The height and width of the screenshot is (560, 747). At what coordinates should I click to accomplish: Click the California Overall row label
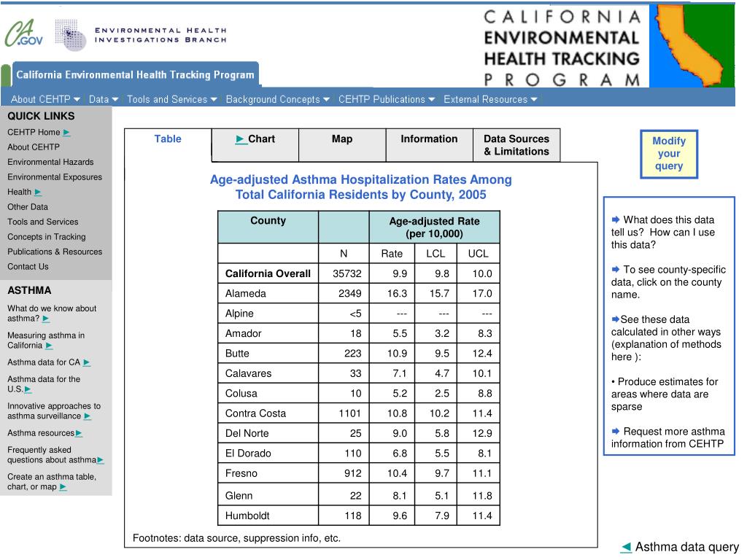click(x=268, y=274)
